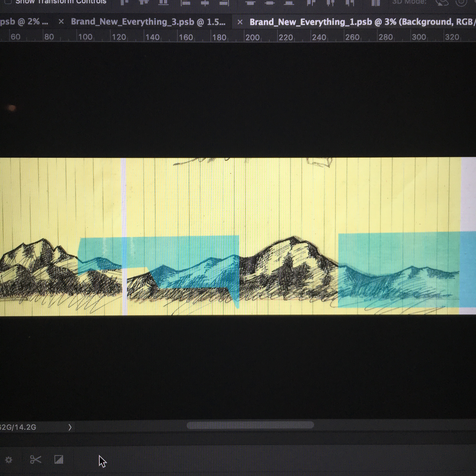Close the Brand_New_Everything_1.psb tab
This screenshot has height=476, width=476.
click(240, 22)
